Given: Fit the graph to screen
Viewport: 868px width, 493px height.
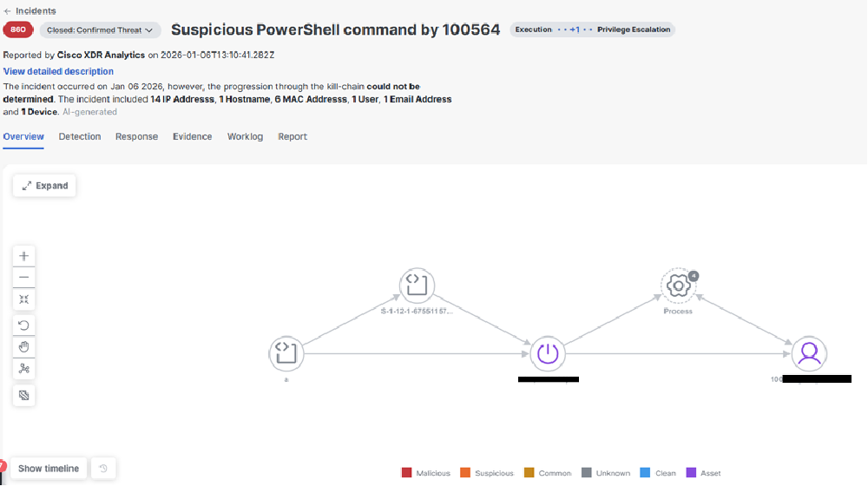Looking at the screenshot, I should [x=23, y=299].
